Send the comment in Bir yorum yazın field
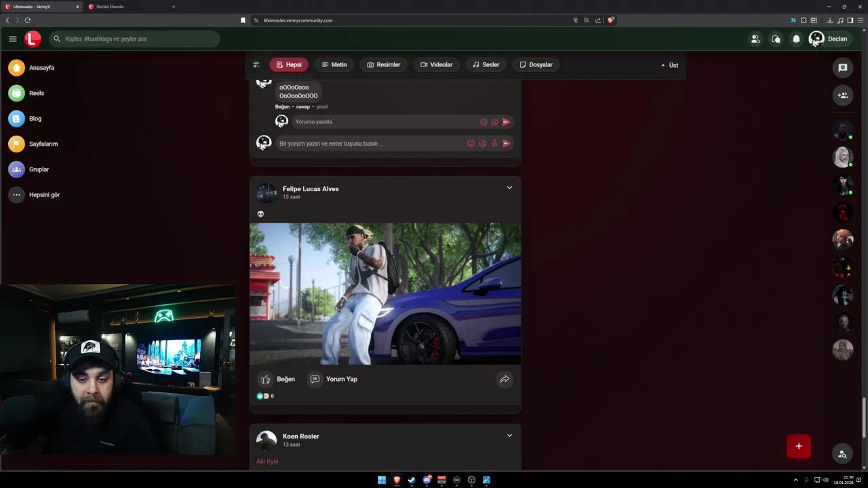 pos(506,144)
